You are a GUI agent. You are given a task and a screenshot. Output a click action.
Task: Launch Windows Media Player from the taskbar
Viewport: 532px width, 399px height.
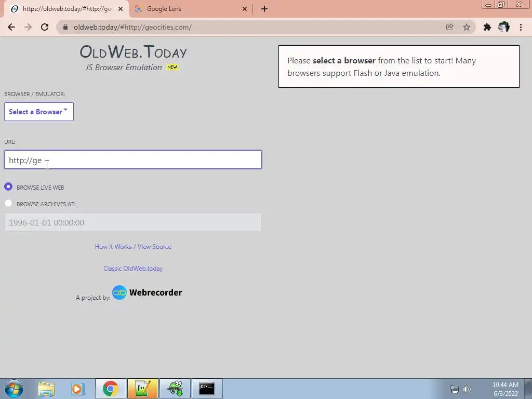tap(78, 389)
